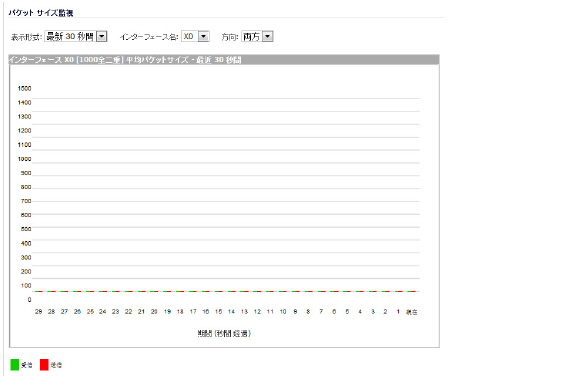The width and height of the screenshot is (576, 388).
Task: Click the 現在 label at the end of the time axis
Action: (411, 312)
